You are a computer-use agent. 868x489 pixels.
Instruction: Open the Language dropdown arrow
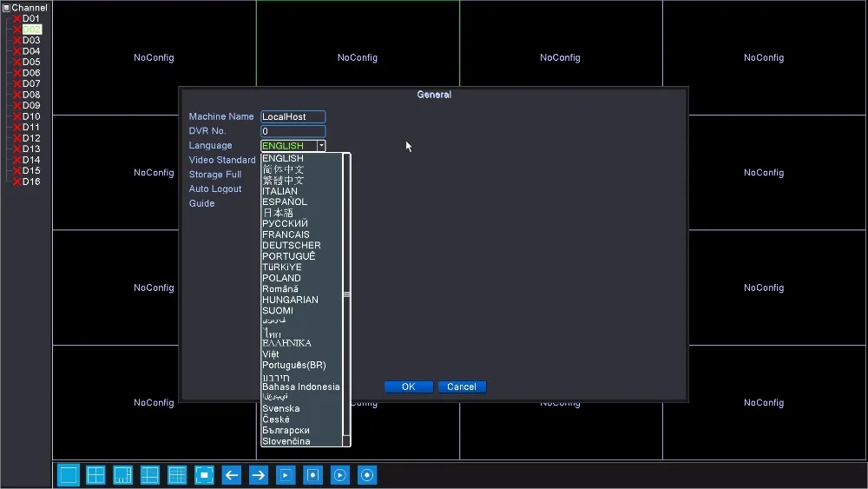coord(321,146)
